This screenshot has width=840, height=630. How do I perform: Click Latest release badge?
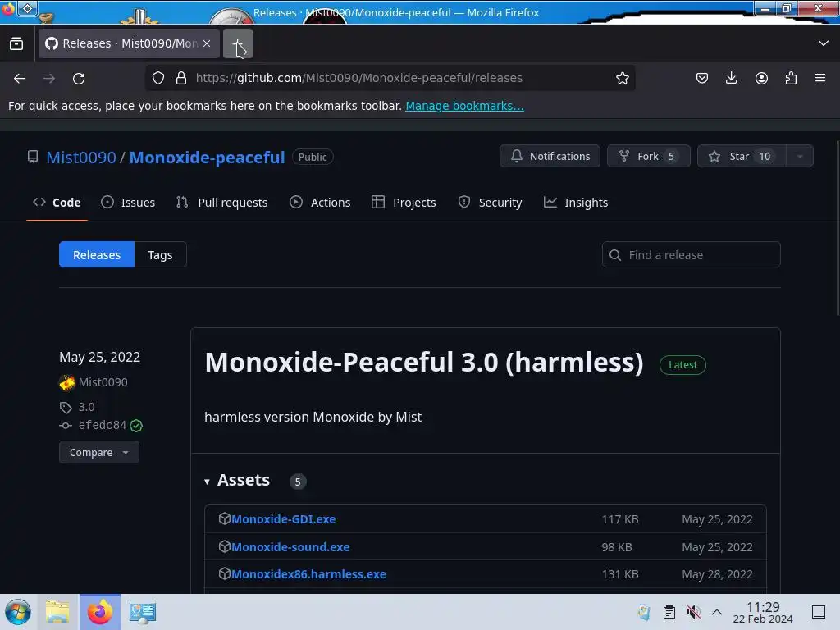tap(682, 365)
